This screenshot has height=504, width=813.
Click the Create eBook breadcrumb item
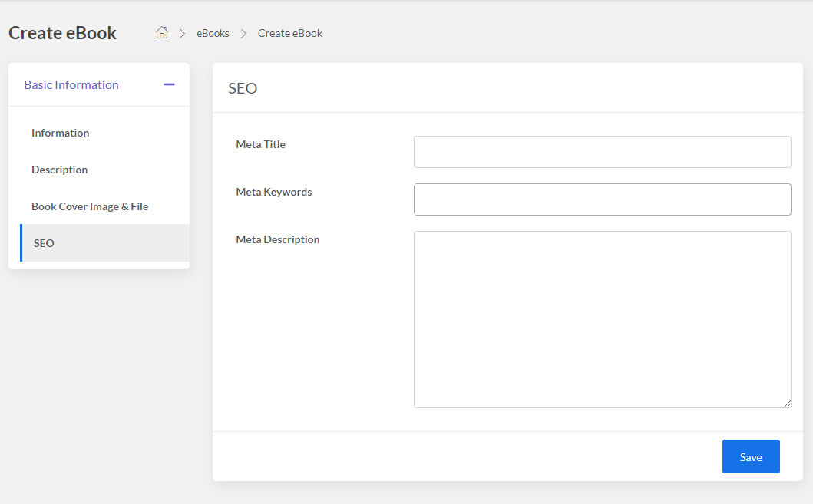pos(289,33)
